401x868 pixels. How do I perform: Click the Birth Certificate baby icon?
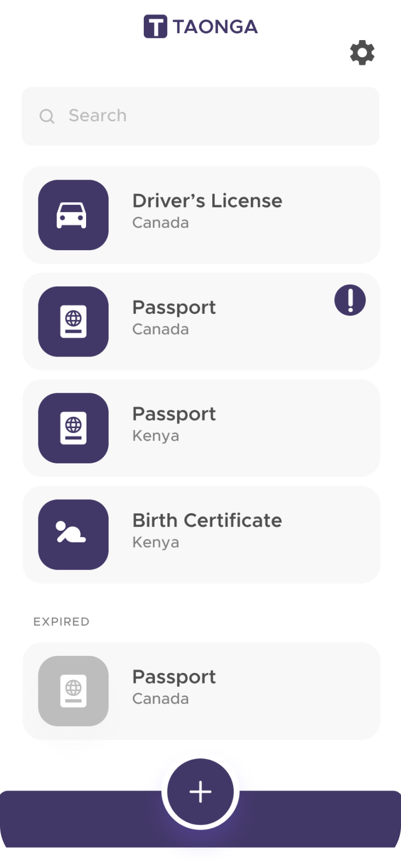(73, 534)
